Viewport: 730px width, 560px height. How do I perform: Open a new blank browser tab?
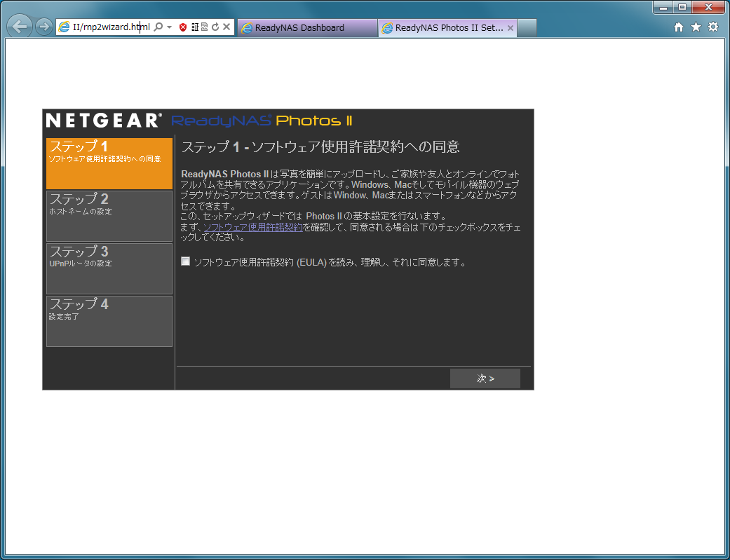[x=527, y=28]
